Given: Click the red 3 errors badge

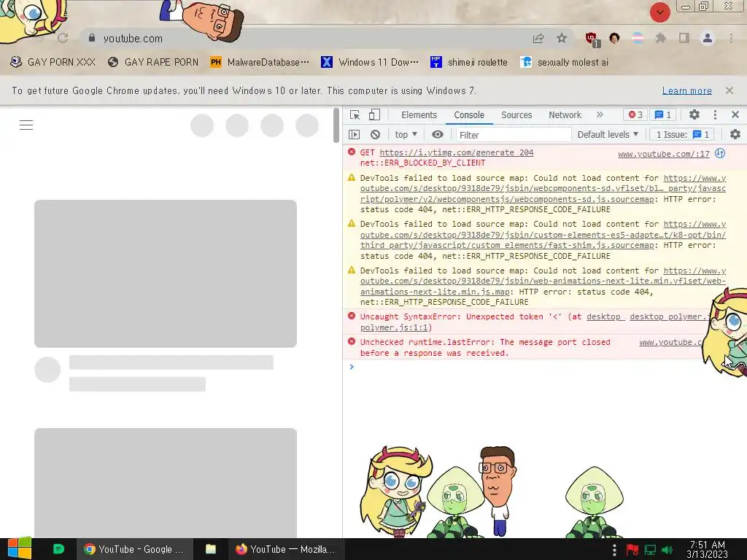Looking at the screenshot, I should [x=635, y=114].
